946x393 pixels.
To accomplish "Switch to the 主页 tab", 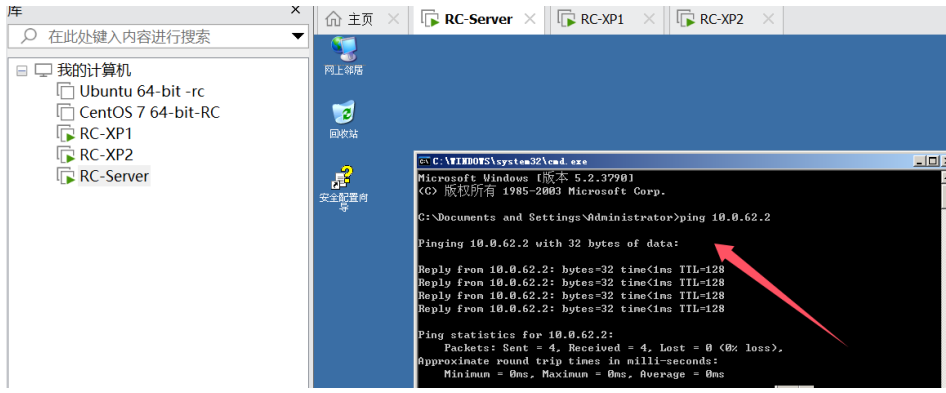I will point(361,19).
